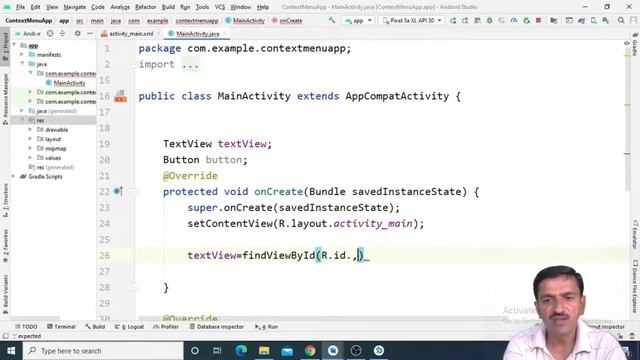Toggle Favorites side tool window
Viewport: 640px width, 360px height.
5,246
